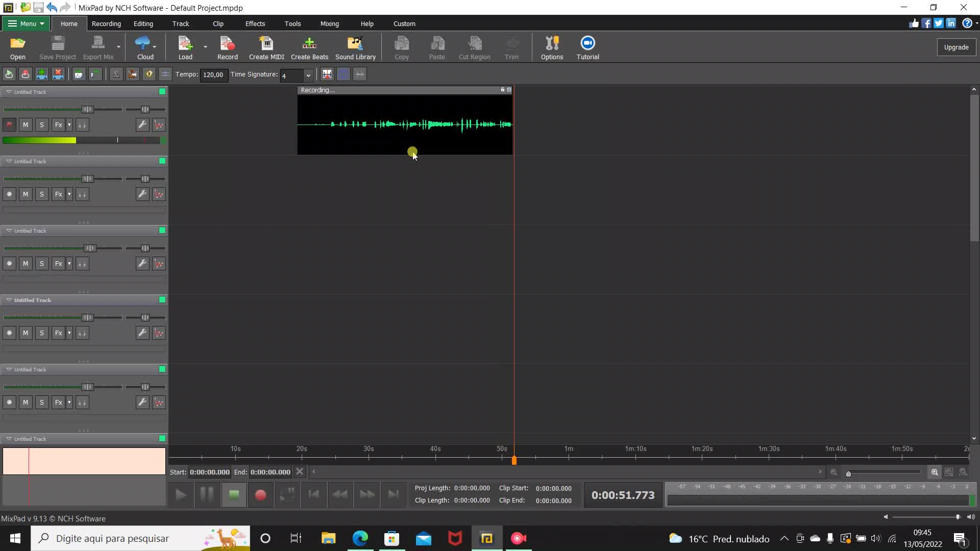Switch to the Editing tab
980x551 pixels.
point(143,23)
